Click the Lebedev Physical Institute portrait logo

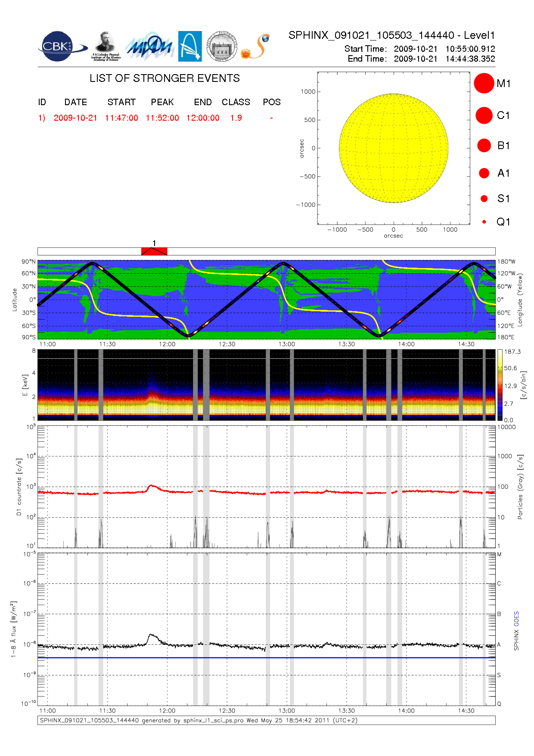click(106, 46)
